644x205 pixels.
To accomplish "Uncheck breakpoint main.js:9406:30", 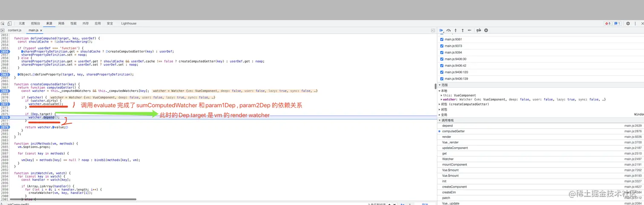I will pos(442,59).
